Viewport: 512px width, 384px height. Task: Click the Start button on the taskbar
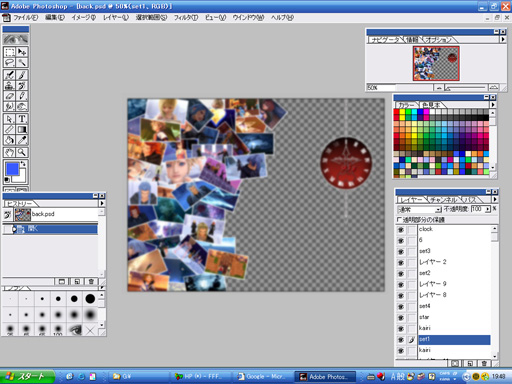tap(27, 377)
